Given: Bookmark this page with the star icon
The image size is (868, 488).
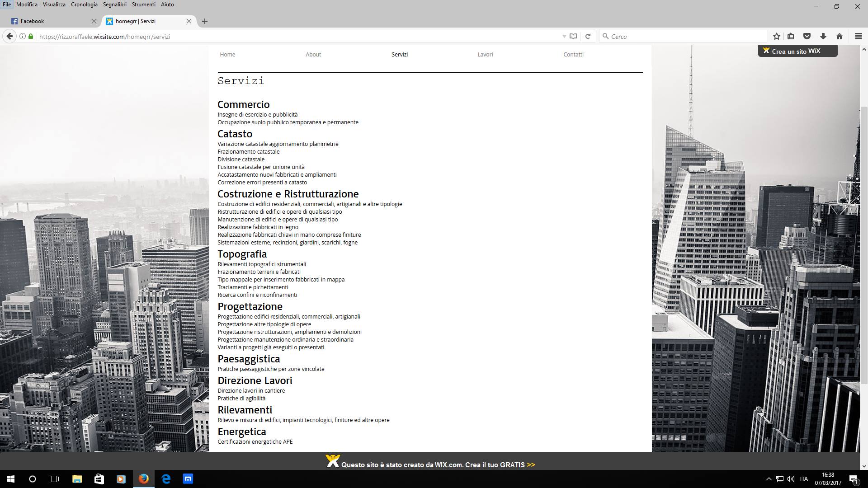Looking at the screenshot, I should point(777,37).
